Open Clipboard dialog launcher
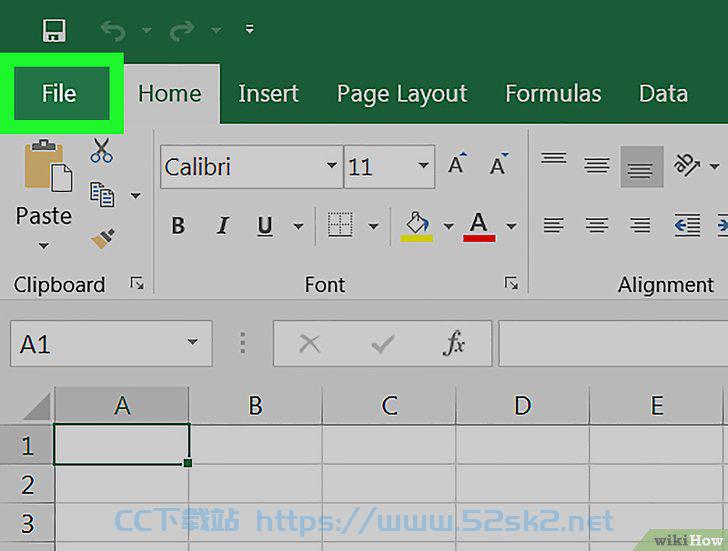Viewport: 728px width, 551px height. [137, 283]
